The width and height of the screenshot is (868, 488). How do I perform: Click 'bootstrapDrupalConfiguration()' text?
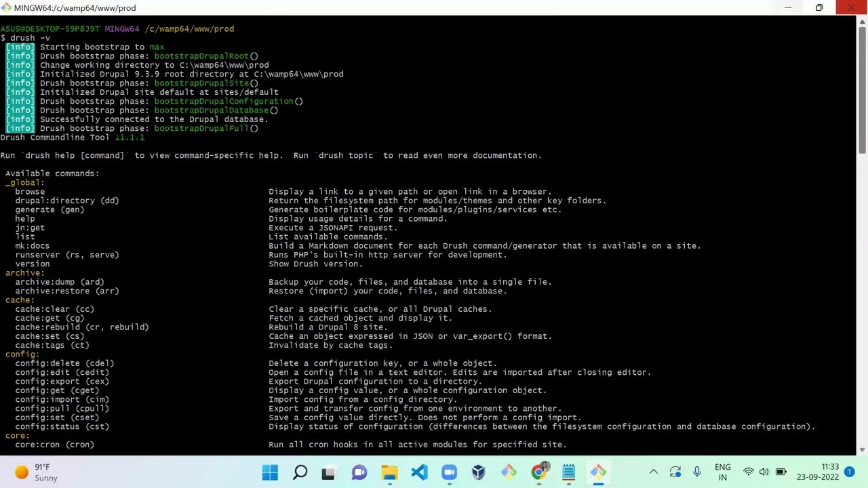(x=229, y=101)
